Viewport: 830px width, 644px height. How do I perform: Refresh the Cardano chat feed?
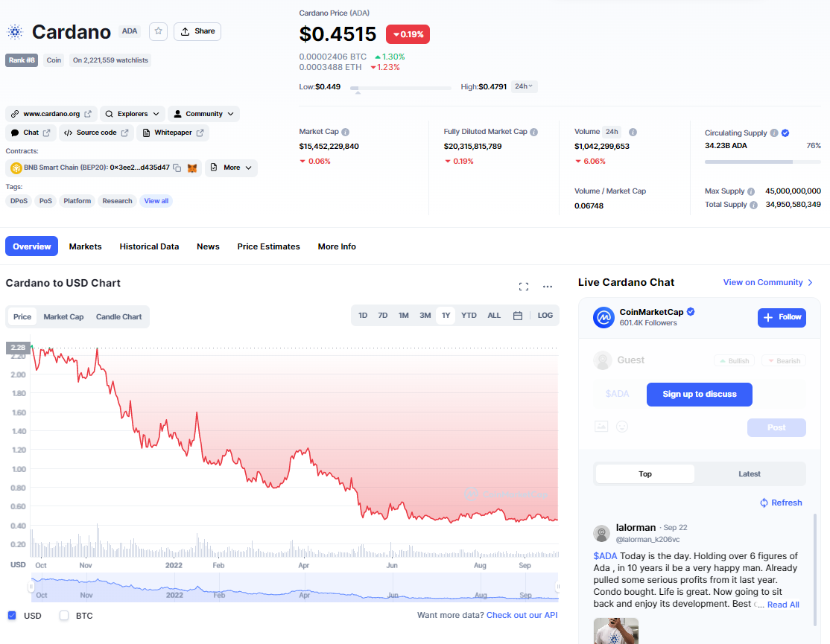tap(781, 503)
